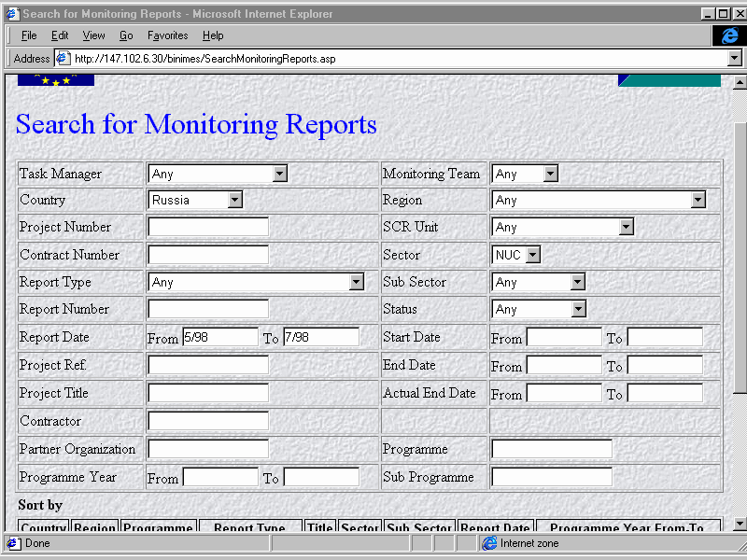The image size is (747, 560).
Task: Click the vertical scrollbar down arrow
Action: (740, 524)
